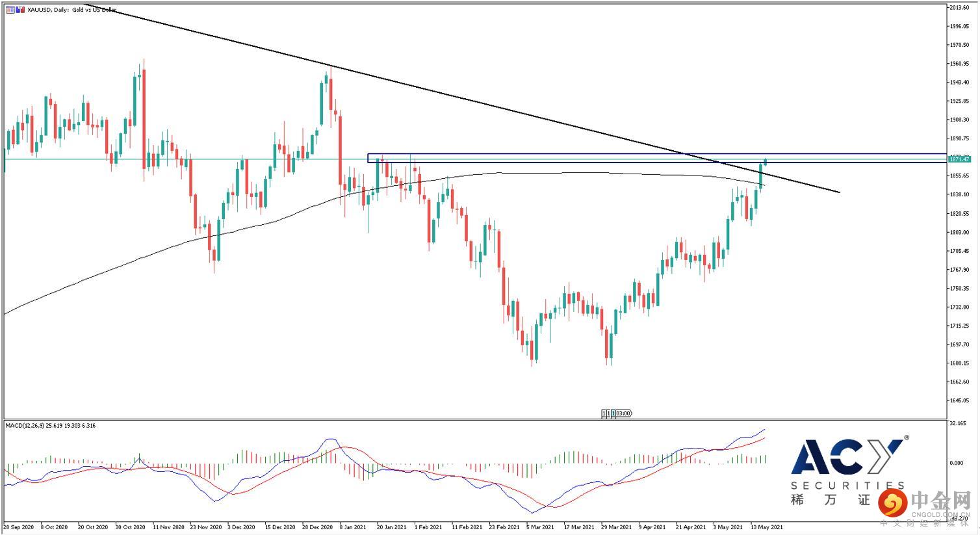Click the 1715.25 price level label
This screenshot has width=980, height=535.
pyautogui.click(x=960, y=326)
